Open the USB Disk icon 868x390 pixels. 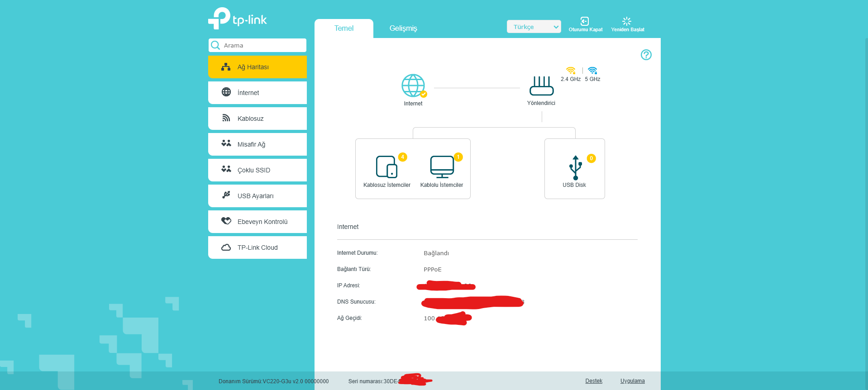pos(576,168)
